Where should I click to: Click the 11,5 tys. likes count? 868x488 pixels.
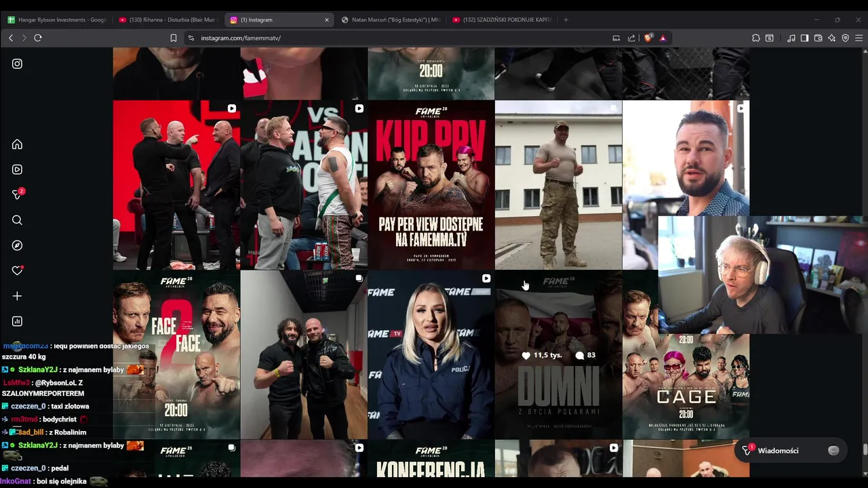[542, 355]
